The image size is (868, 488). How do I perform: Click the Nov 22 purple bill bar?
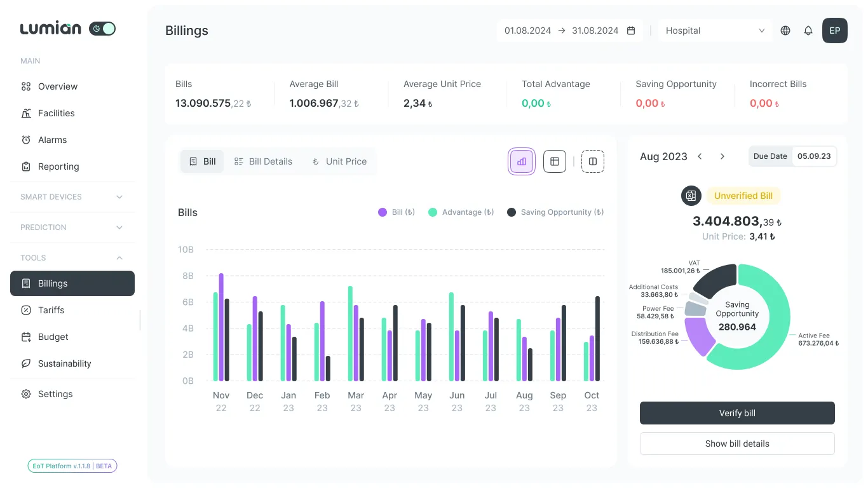[221, 327]
